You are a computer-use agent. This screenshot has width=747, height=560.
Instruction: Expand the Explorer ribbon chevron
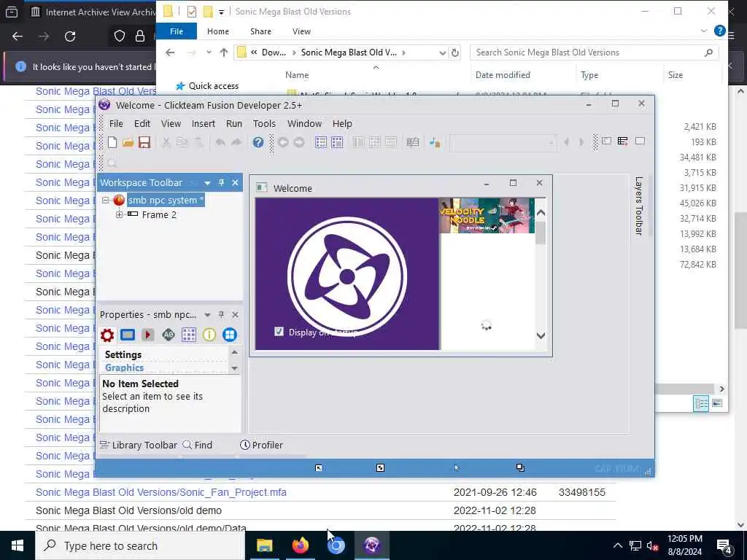(x=704, y=31)
